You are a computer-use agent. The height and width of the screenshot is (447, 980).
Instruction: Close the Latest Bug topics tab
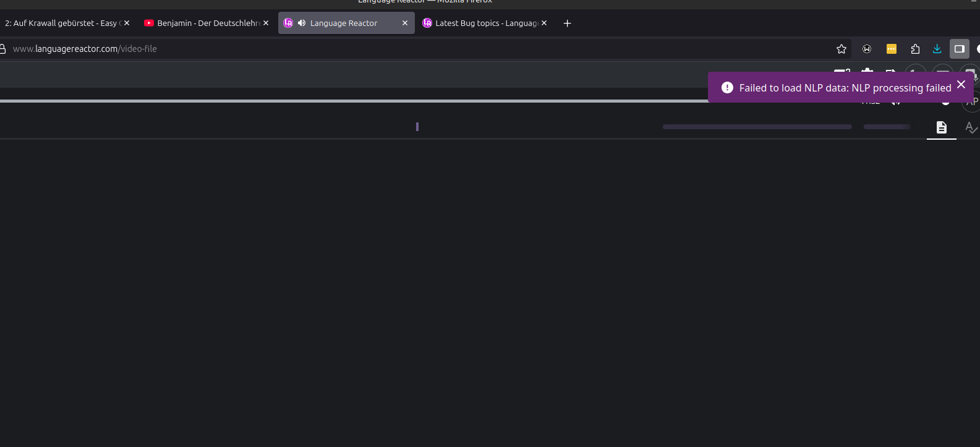pos(544,23)
